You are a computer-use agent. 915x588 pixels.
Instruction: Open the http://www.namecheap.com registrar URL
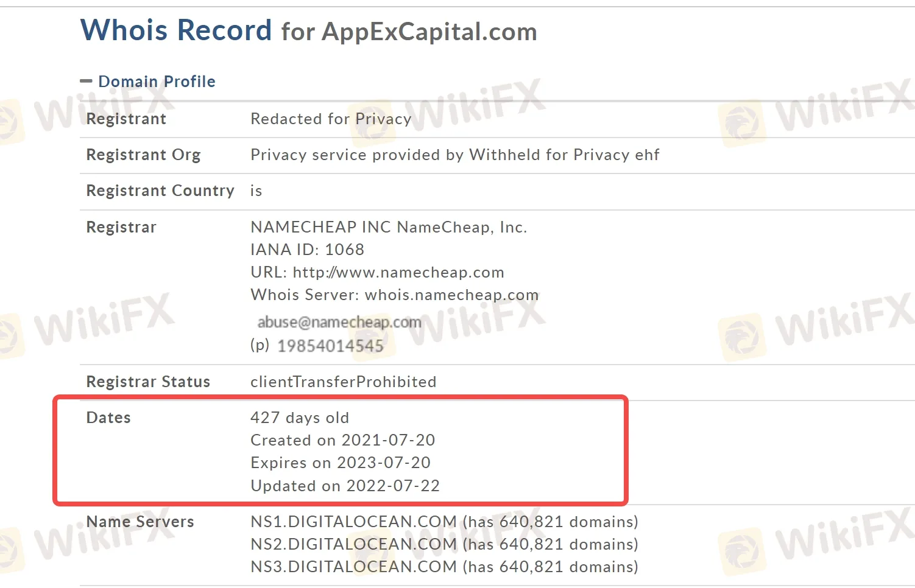398,272
